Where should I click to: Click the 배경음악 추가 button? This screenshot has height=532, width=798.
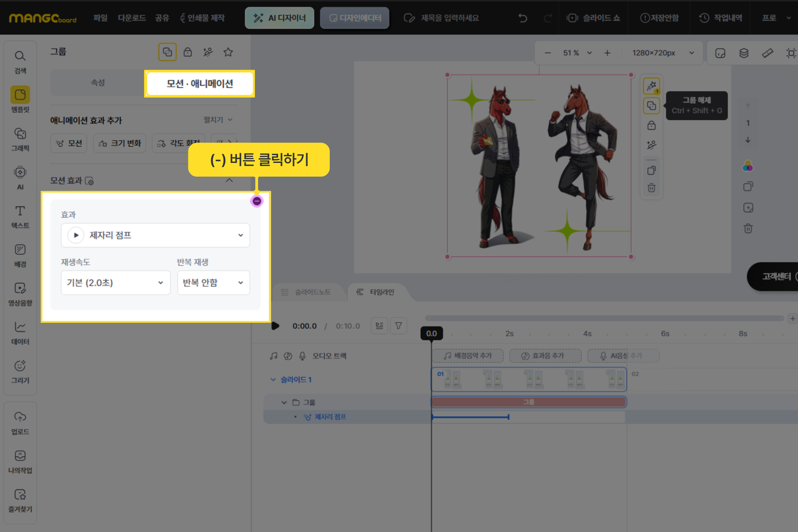coord(467,356)
